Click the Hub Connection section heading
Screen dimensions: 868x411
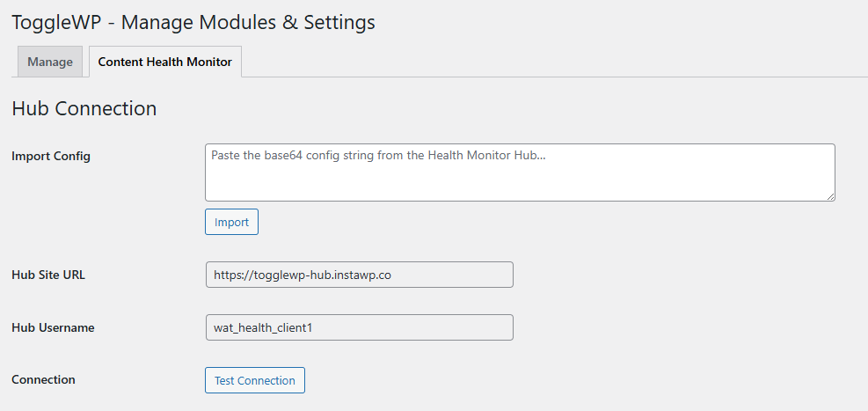(x=84, y=108)
